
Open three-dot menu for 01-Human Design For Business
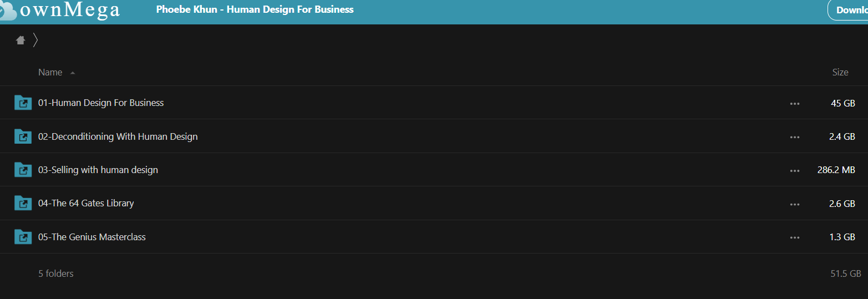tap(795, 103)
